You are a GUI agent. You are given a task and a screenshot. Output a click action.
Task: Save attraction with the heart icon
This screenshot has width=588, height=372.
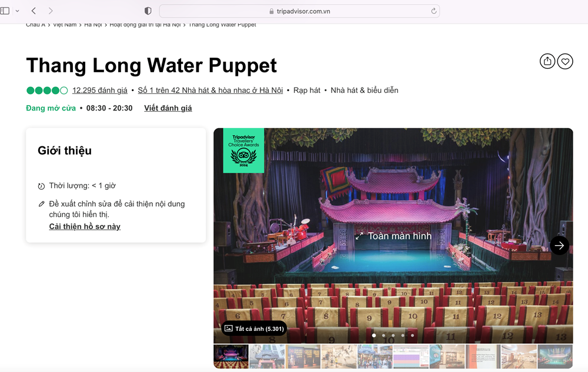point(565,61)
